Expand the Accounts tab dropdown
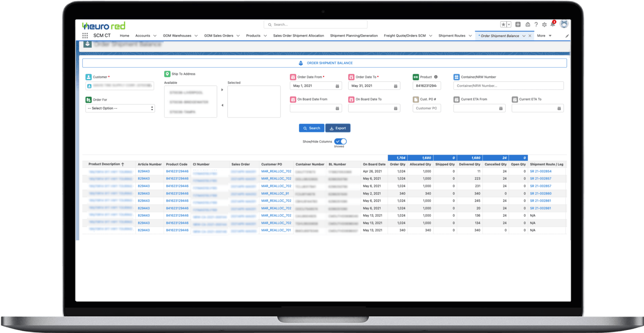The height and width of the screenshot is (333, 644). 155,36
